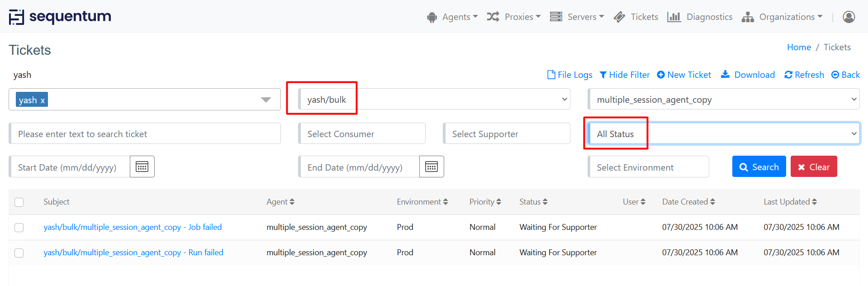Open the All Status dropdown
This screenshot has width=868, height=286.
(x=724, y=134)
